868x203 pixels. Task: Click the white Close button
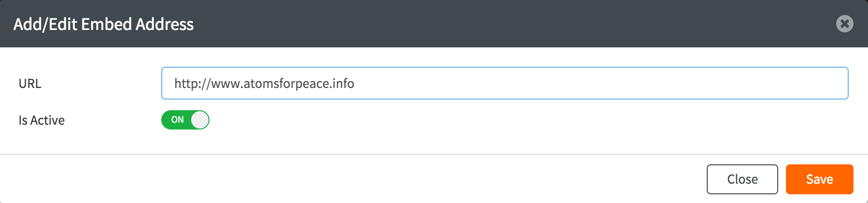[742, 179]
